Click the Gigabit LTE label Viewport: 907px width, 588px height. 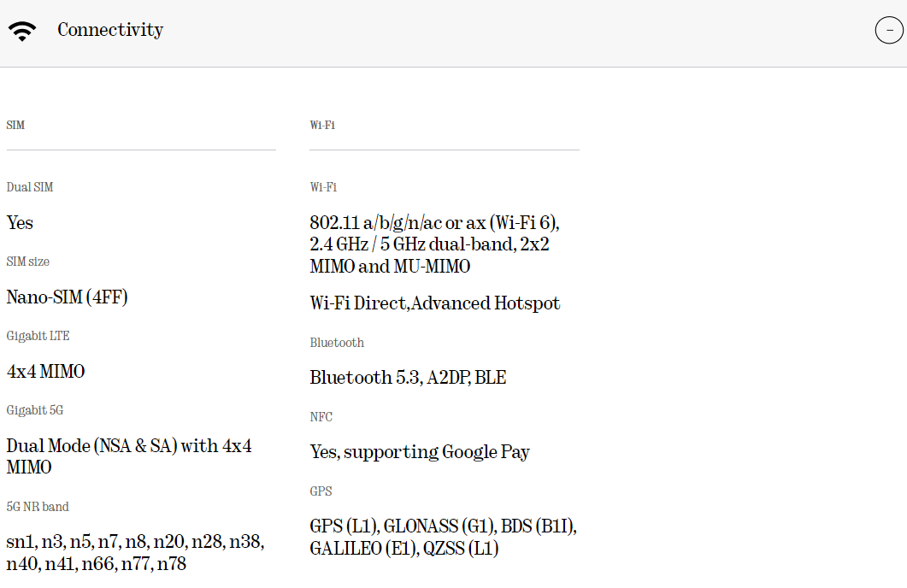pos(38,336)
